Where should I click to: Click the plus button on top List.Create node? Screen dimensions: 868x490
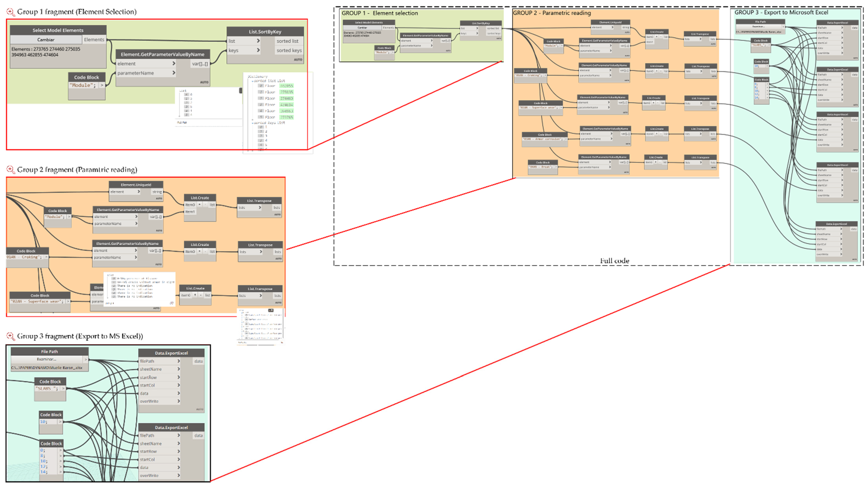click(199, 205)
